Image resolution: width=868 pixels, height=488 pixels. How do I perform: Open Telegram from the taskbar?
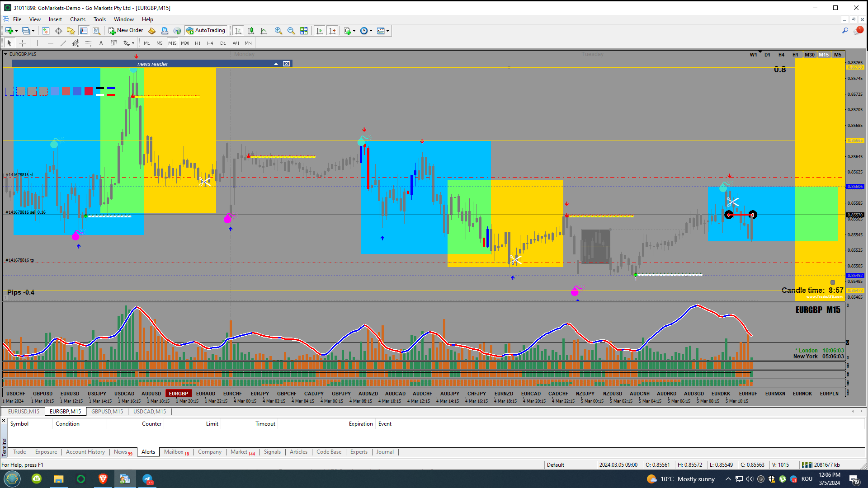pos(147,479)
